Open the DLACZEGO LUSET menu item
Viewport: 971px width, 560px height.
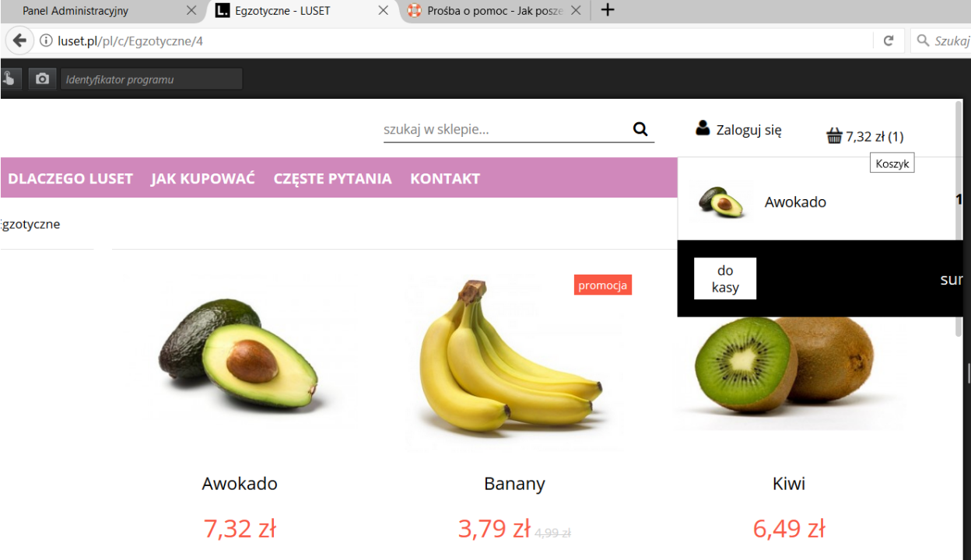pos(71,178)
